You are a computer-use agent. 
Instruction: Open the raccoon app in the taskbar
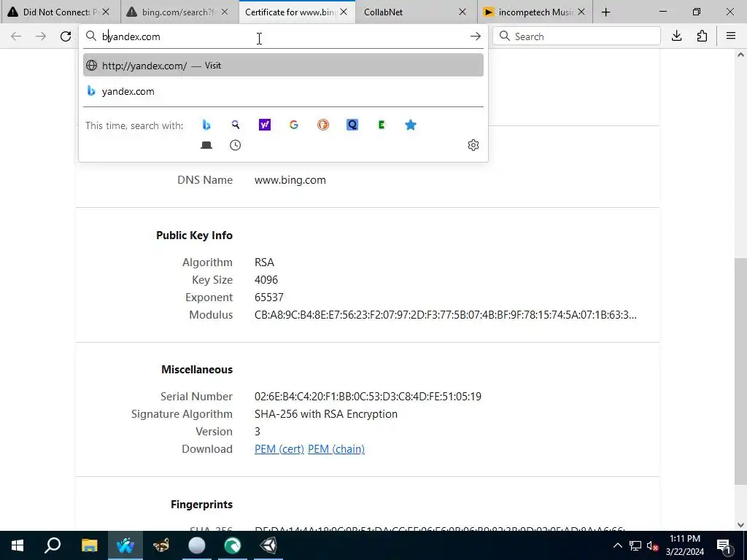point(161,545)
